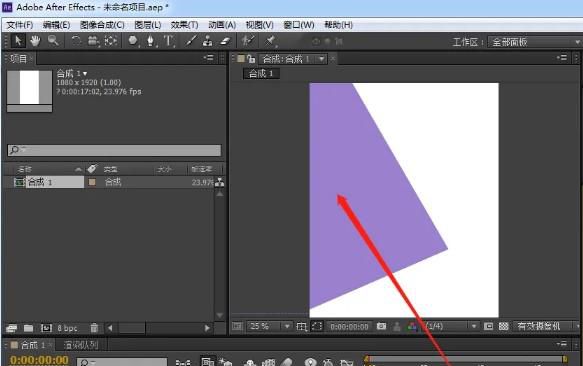Select the Polygon shape tool
Image resolution: width=583 pixels, height=366 pixels.
pos(133,41)
